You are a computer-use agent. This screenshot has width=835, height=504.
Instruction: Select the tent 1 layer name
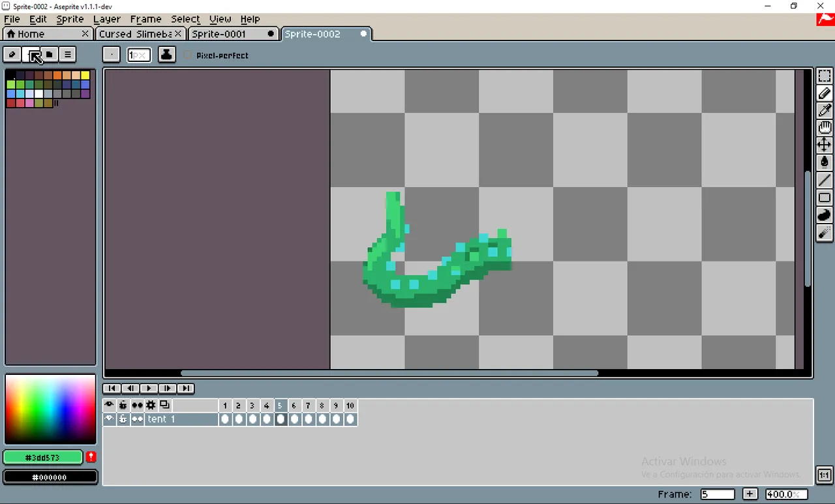pyautogui.click(x=181, y=419)
